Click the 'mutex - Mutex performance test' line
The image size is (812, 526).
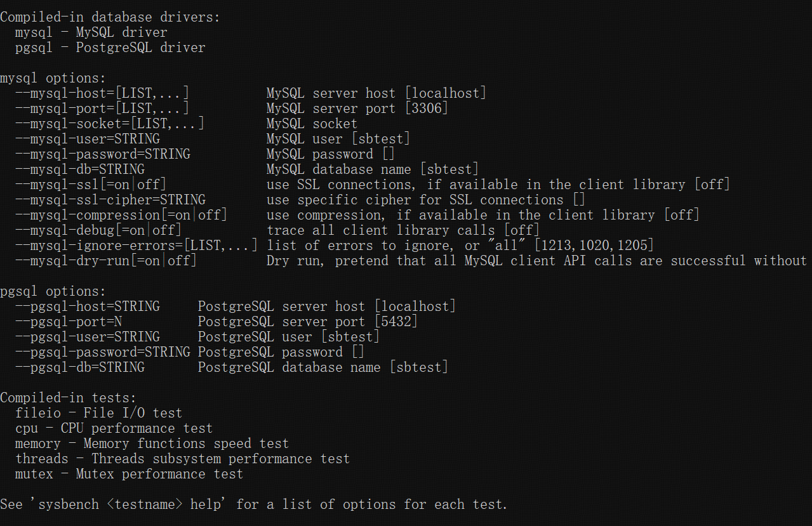point(129,475)
